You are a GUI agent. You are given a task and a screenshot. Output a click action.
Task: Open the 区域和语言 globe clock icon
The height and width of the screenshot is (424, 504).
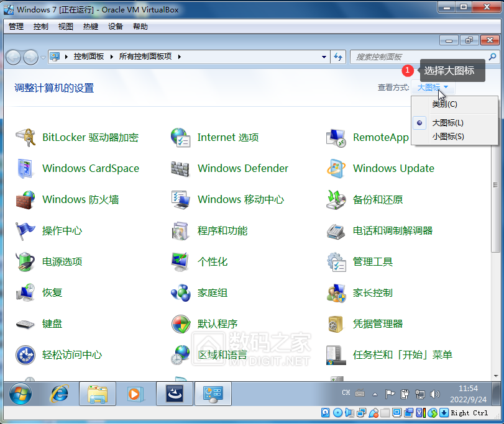coord(180,355)
